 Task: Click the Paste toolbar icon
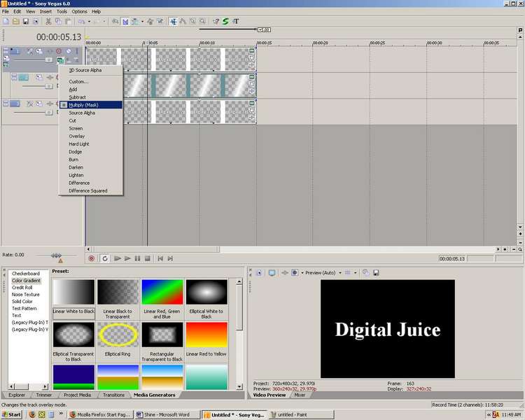68,22
